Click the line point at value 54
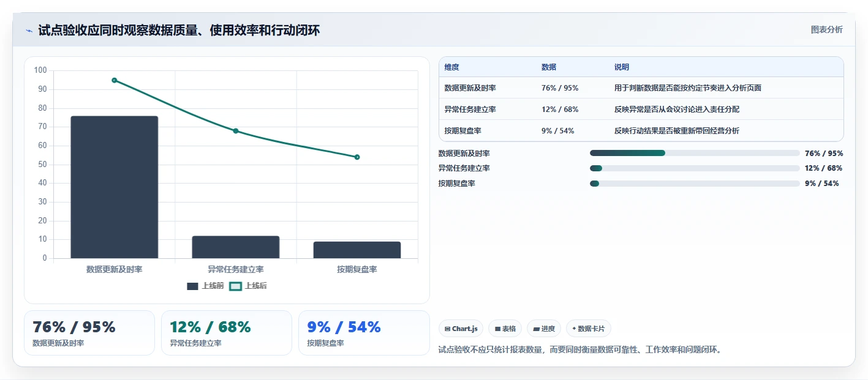868x380 pixels. 357,157
